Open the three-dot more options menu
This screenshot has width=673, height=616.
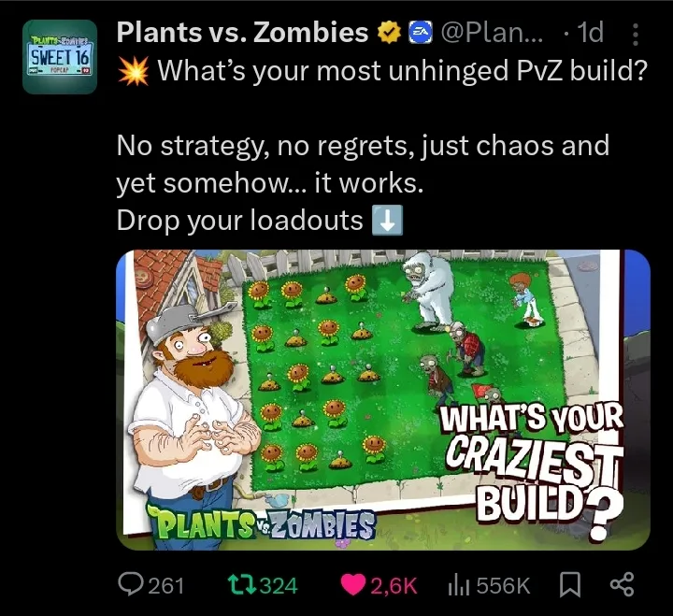(x=636, y=35)
